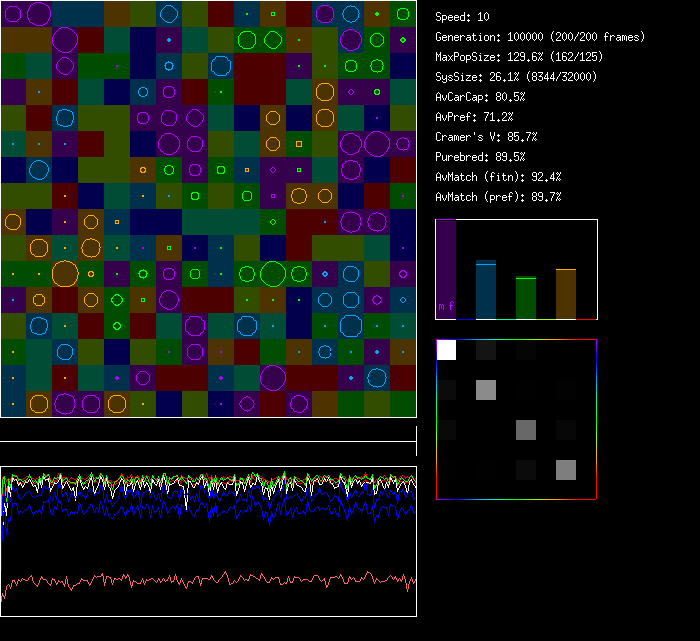Click the red line in the history graph
The image size is (700, 641).
[x=200, y=578]
